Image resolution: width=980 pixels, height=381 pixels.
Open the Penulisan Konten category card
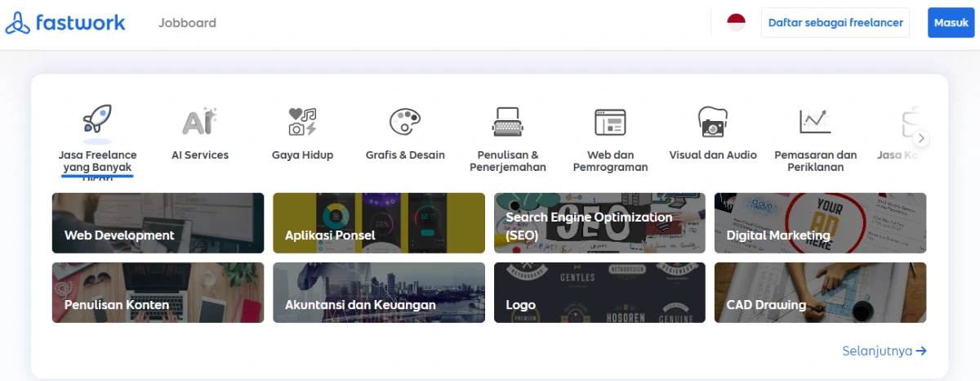[158, 292]
